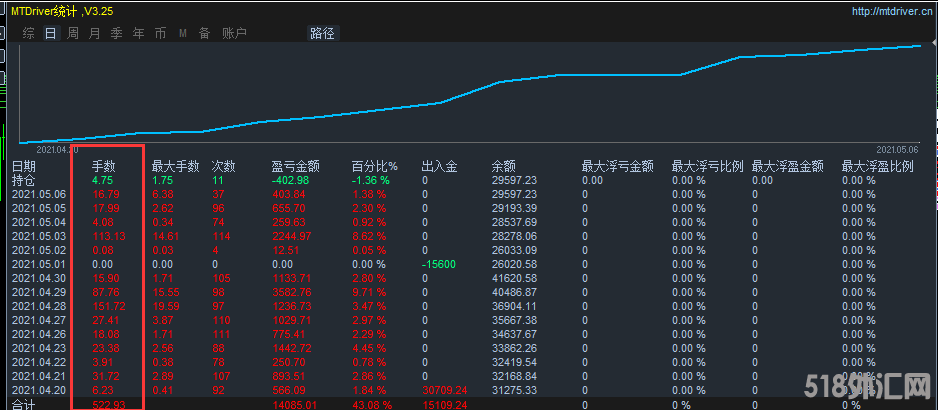Screen dimensions: 938x410
Task: Switch to the 年 yearly tab
Action: 138,33
